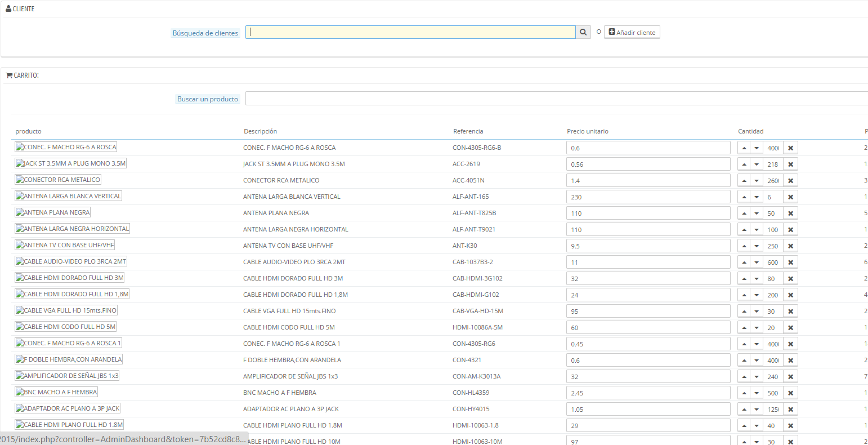Select reference text ALF-ANT-T825B
Viewport: 868px width, 445px height.
[x=475, y=213]
